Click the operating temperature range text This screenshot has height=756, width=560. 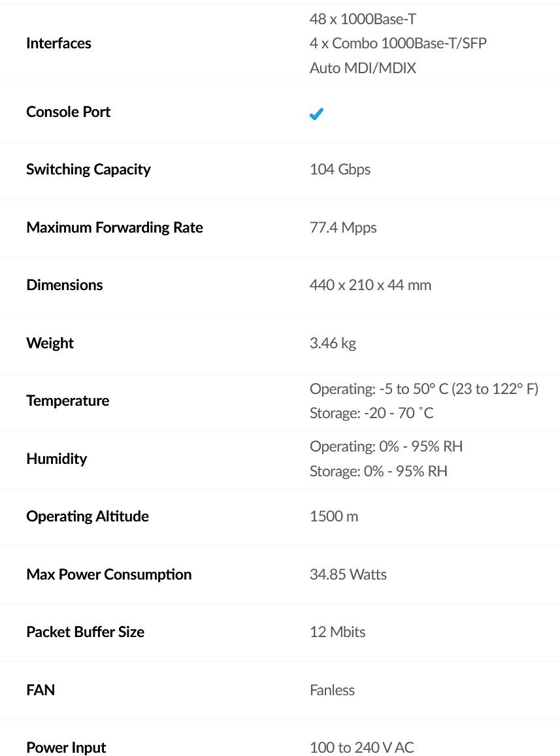click(x=423, y=389)
